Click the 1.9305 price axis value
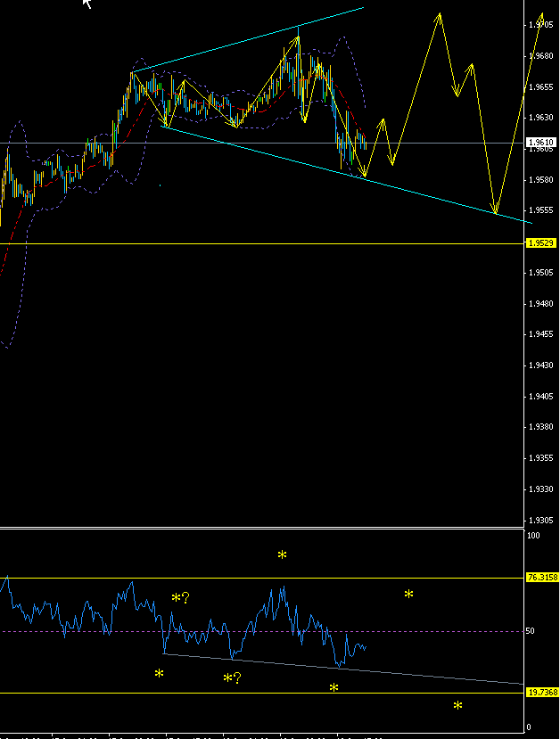 [x=541, y=521]
